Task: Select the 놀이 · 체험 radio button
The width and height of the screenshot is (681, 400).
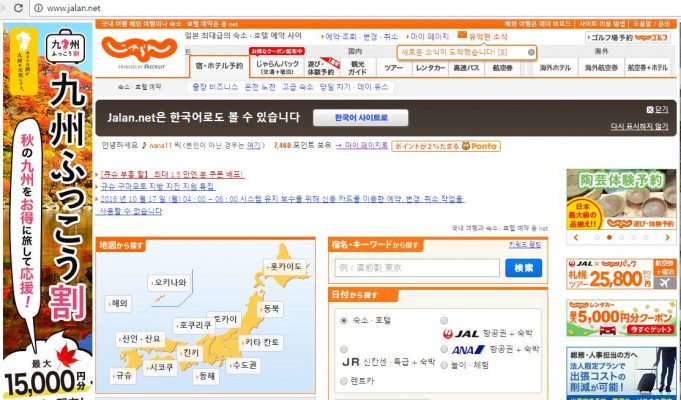Action: [444, 365]
